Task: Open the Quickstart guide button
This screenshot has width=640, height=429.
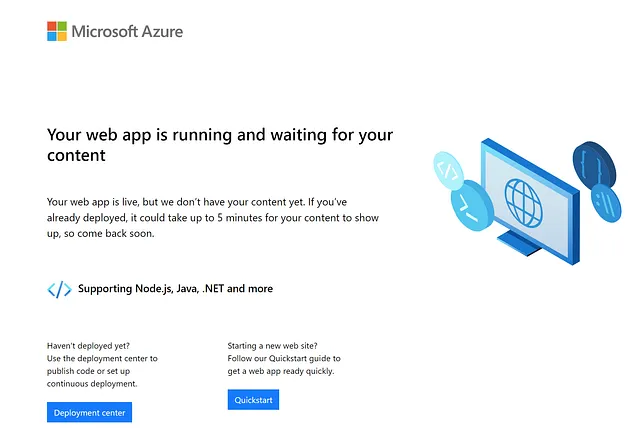Action: [x=253, y=400]
